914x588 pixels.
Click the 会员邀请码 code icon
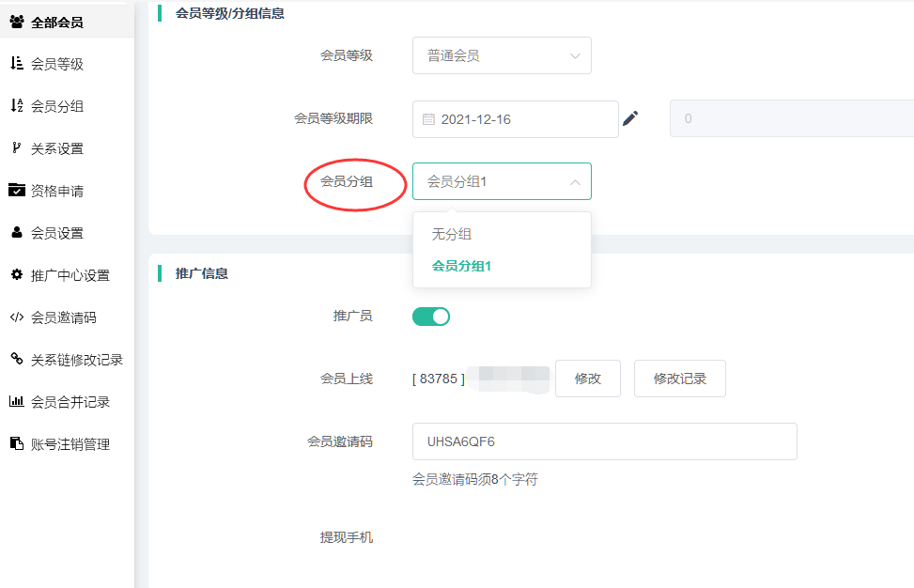(17, 317)
